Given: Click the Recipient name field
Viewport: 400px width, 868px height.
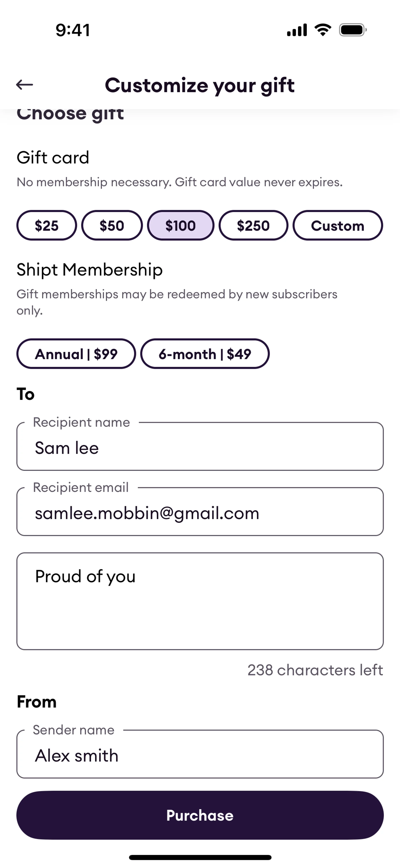Looking at the screenshot, I should (200, 448).
